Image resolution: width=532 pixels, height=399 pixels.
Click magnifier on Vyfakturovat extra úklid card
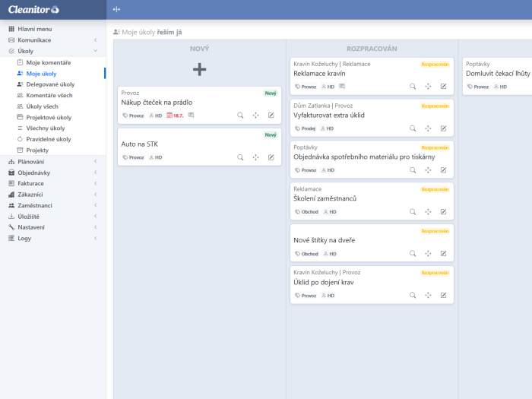[x=413, y=128]
